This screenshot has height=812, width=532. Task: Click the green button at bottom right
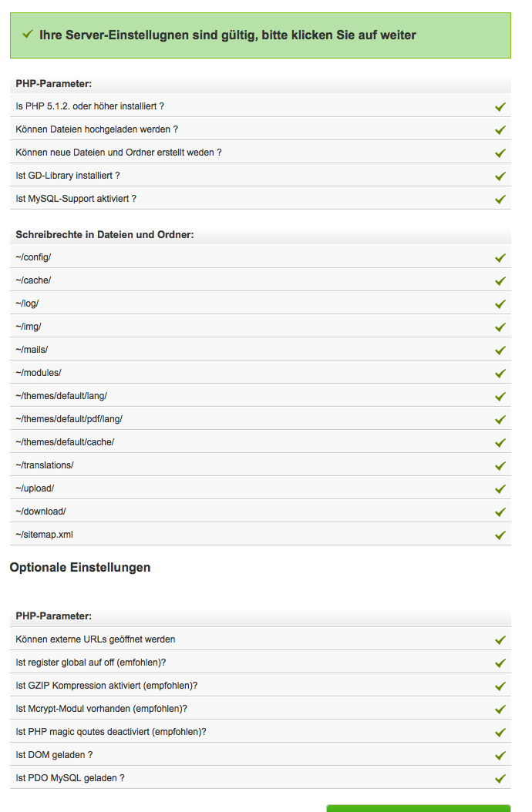418,808
